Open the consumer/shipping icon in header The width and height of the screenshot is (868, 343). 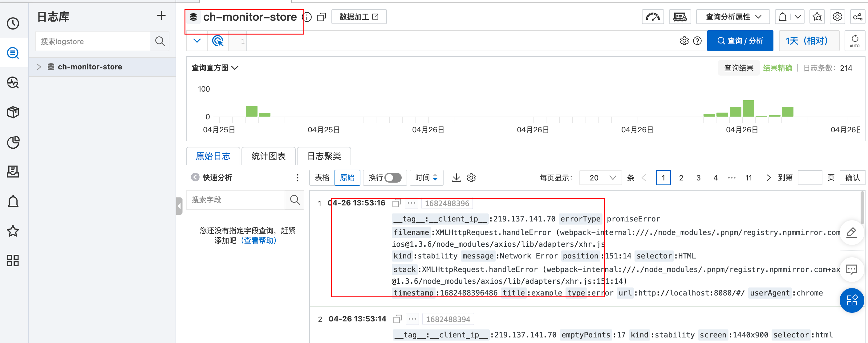680,17
